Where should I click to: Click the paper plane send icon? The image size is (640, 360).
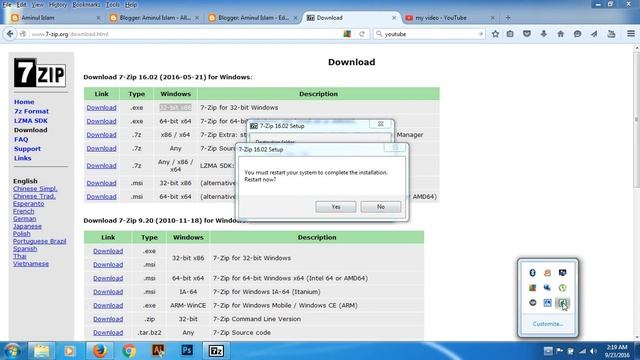point(594,34)
